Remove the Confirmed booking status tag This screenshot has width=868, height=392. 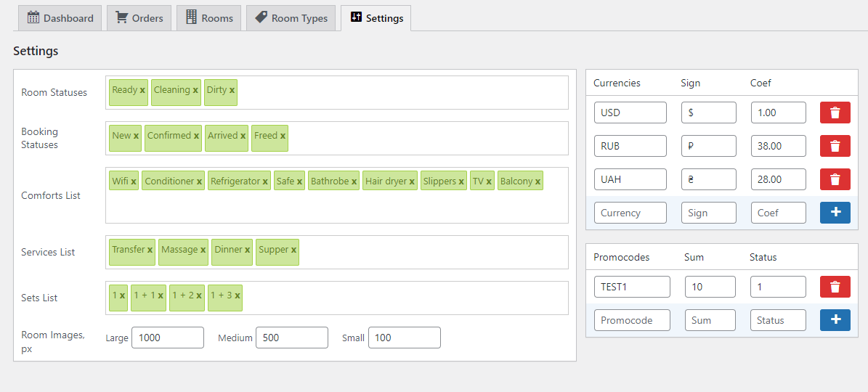click(197, 136)
